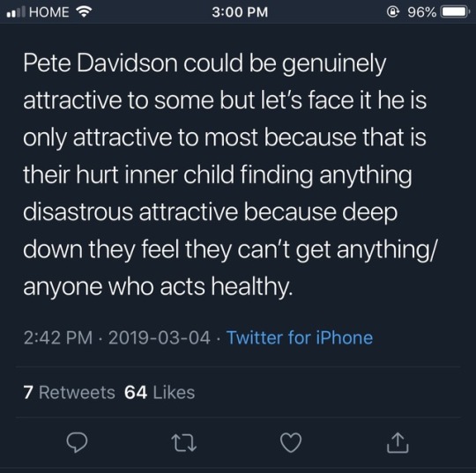The image size is (476, 473).
Task: Tap the rotation lock status icon
Action: pos(393,11)
